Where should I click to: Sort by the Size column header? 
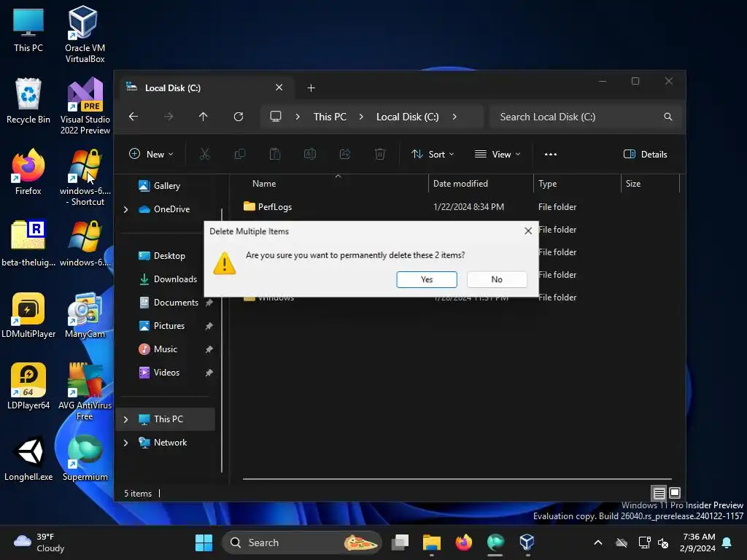tap(632, 184)
